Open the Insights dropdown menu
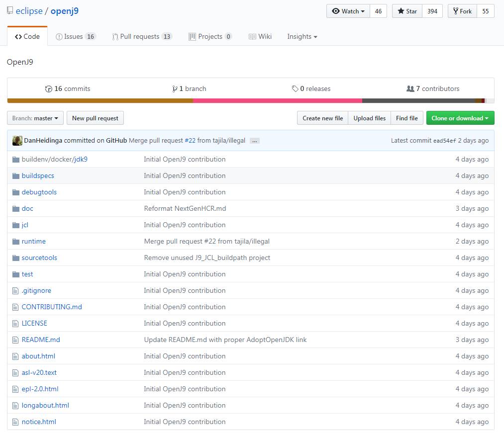This screenshot has height=434, width=504. point(302,37)
